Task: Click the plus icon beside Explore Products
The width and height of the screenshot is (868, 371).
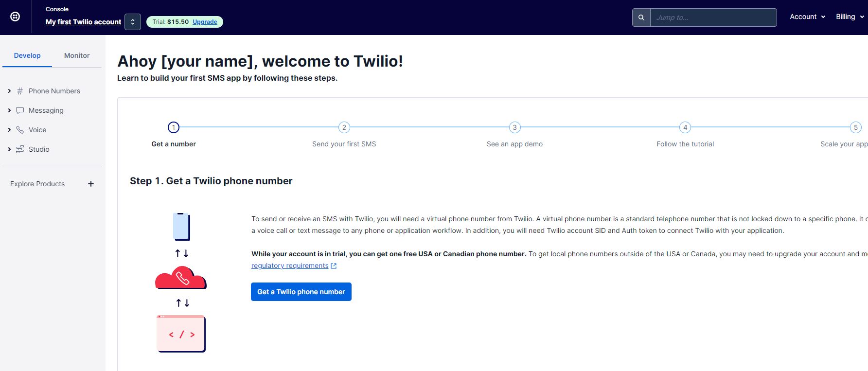Action: coord(91,184)
